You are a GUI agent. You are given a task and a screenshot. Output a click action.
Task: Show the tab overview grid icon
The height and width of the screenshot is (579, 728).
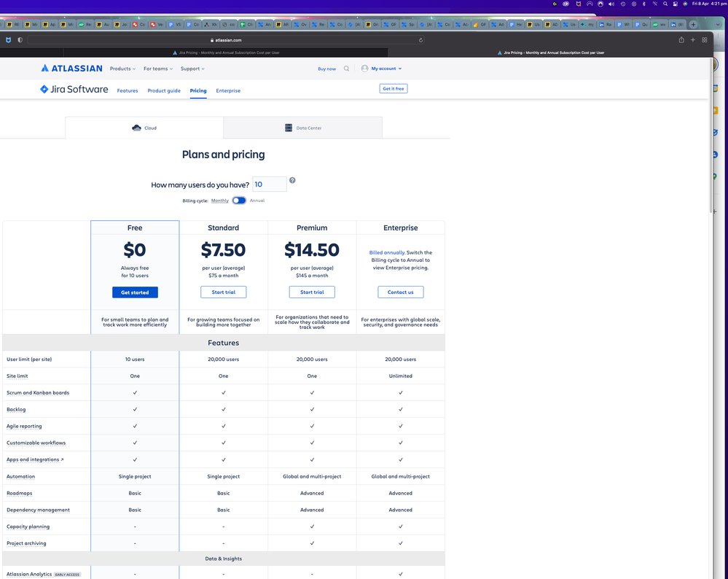pos(705,40)
